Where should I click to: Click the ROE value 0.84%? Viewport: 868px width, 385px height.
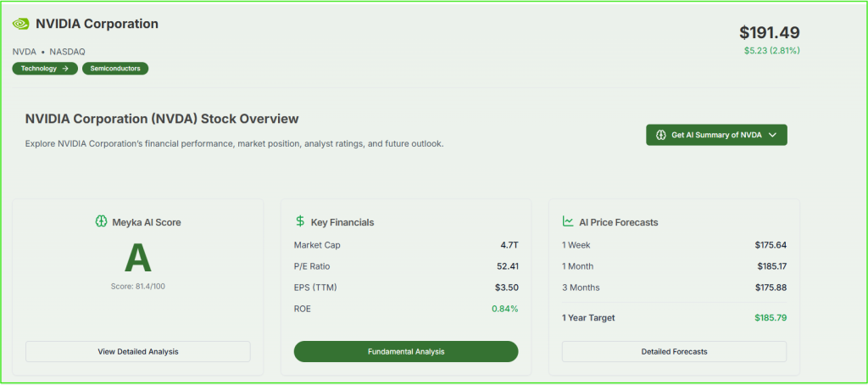coord(504,309)
